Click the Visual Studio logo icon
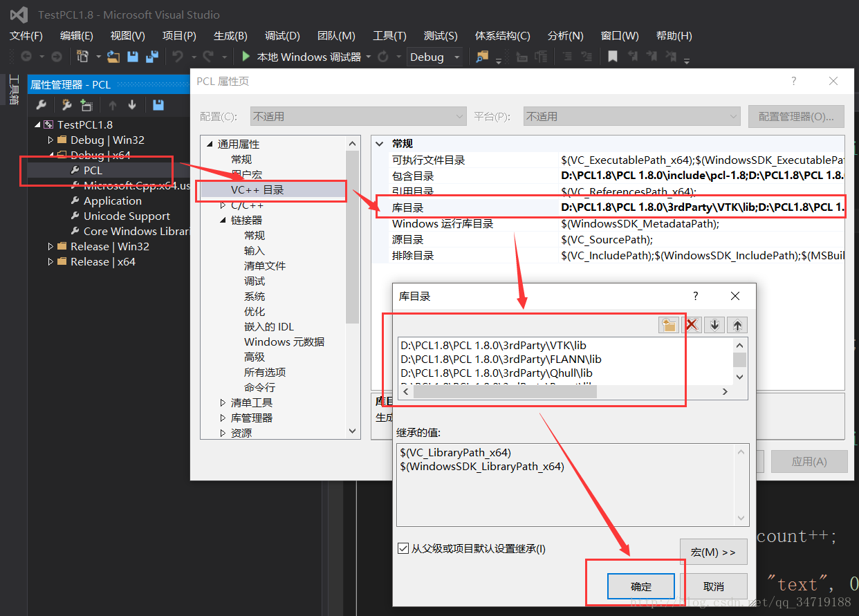The width and height of the screenshot is (859, 616). (19, 15)
